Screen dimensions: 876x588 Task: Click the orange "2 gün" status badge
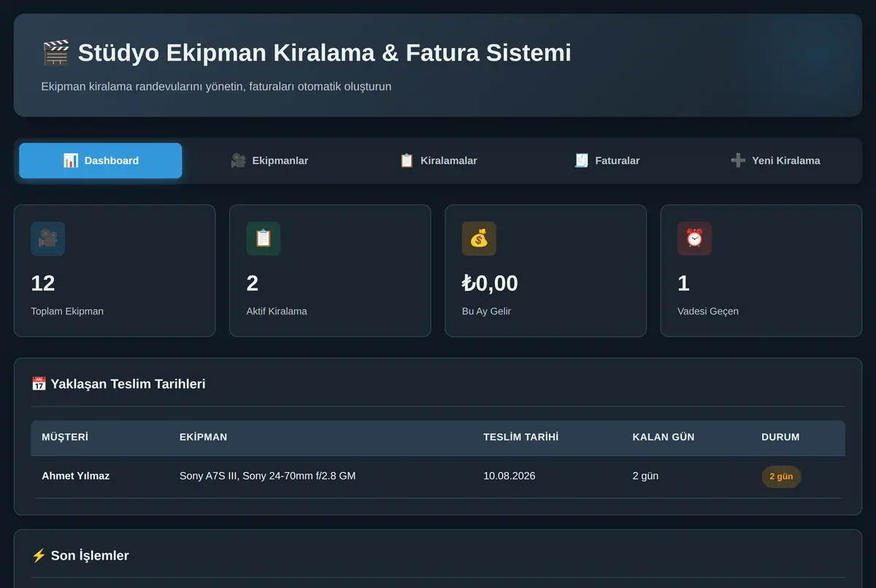pos(781,476)
